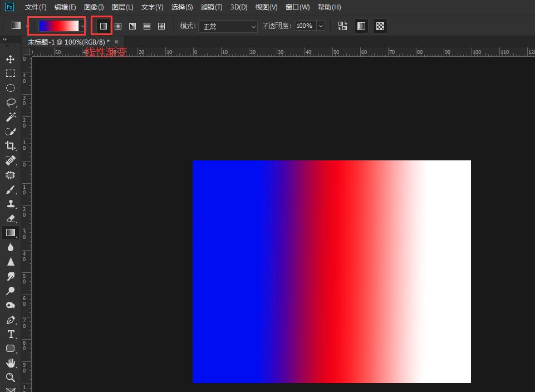Toggle the gradient transparency option
Image resolution: width=535 pixels, height=392 pixels.
coord(380,26)
